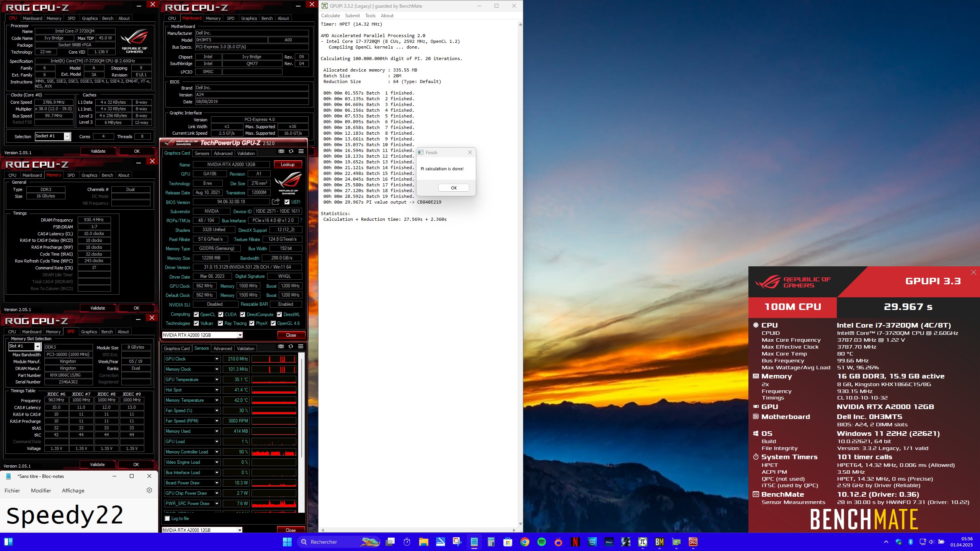Toggle the PhysX checkbox
Screen dimensions: 980x551
point(252,323)
